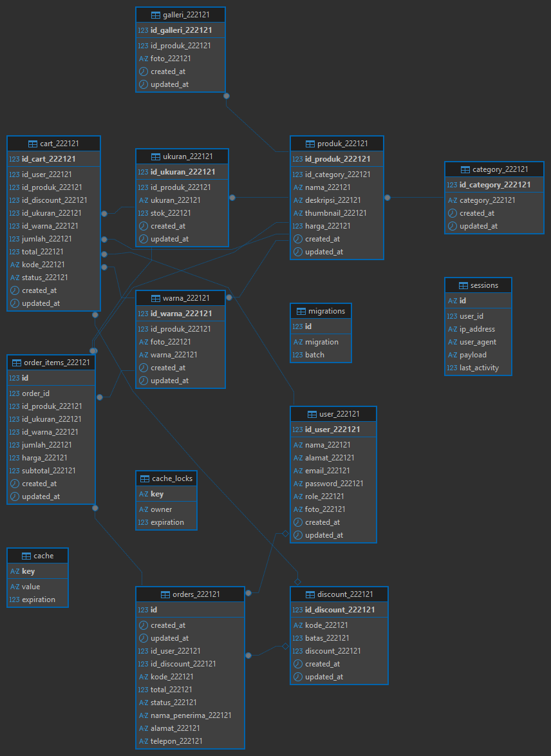Select the batch column in migrations table
The image size is (551, 756).
[315, 355]
